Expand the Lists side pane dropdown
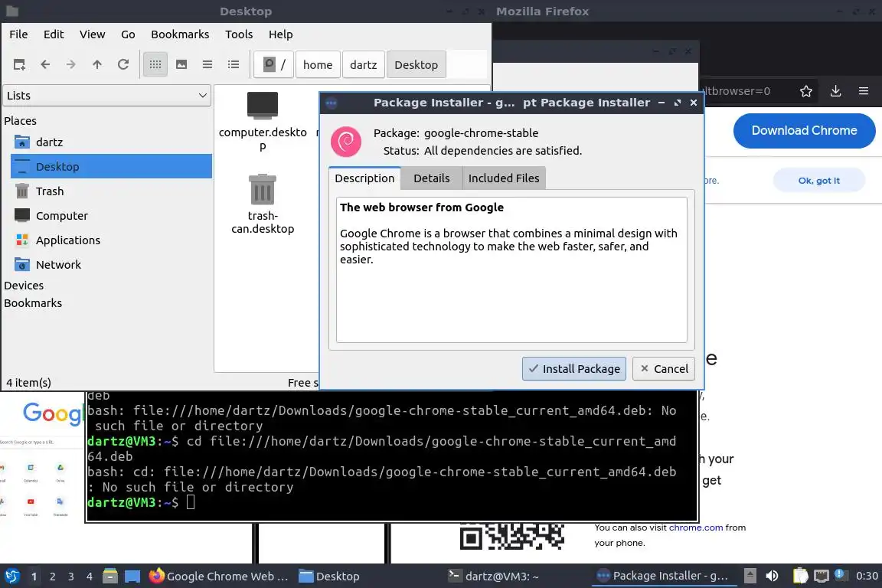The height and width of the screenshot is (588, 882). [x=107, y=96]
